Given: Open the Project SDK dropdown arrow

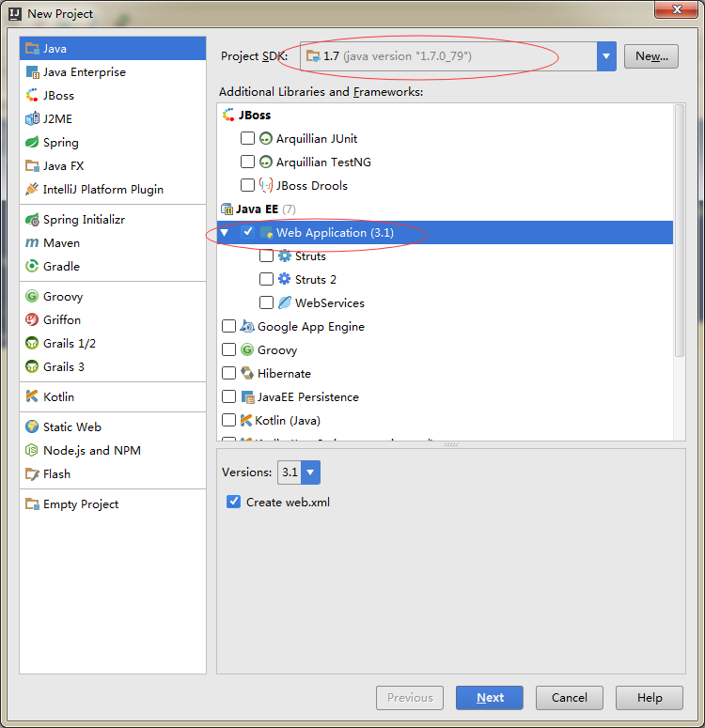Looking at the screenshot, I should 606,56.
